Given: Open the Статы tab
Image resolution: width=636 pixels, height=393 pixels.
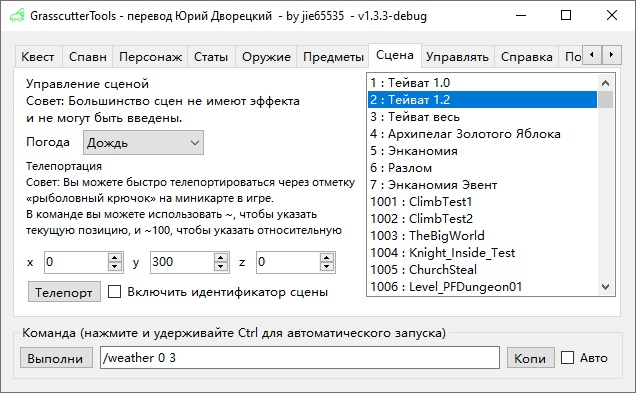Looking at the screenshot, I should tap(211, 56).
